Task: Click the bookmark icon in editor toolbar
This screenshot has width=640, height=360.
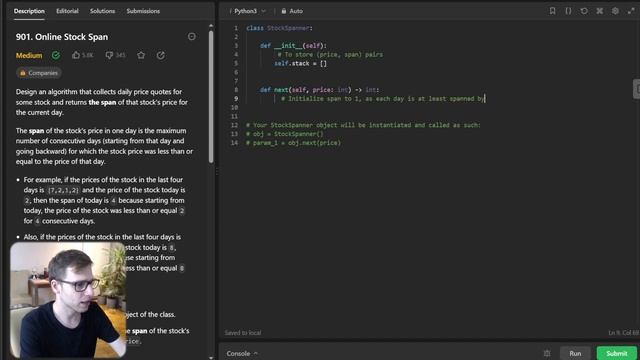Action: point(552,11)
